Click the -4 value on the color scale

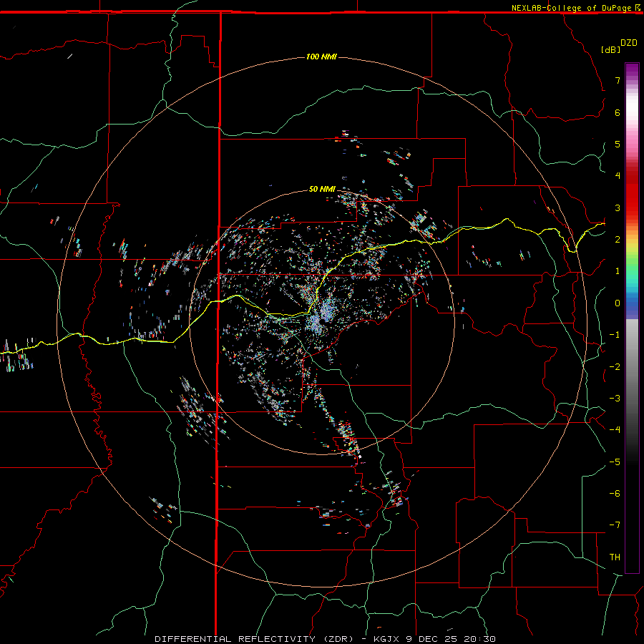[x=615, y=429]
